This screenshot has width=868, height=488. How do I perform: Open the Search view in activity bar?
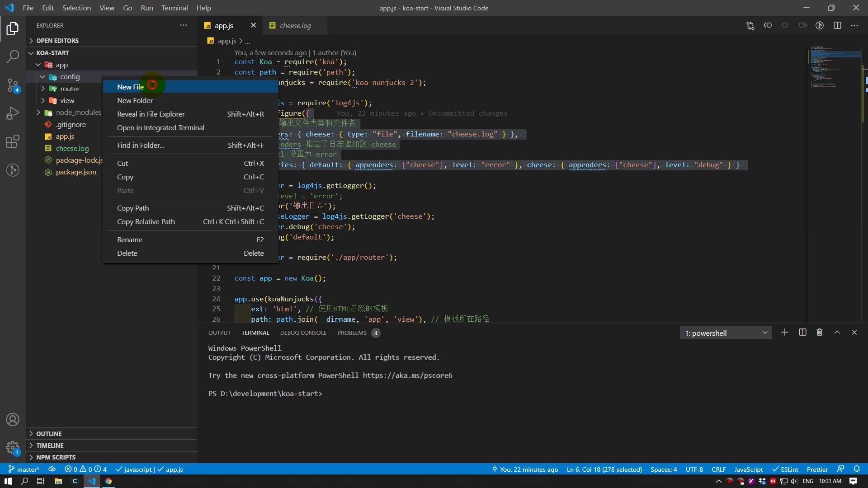point(13,56)
